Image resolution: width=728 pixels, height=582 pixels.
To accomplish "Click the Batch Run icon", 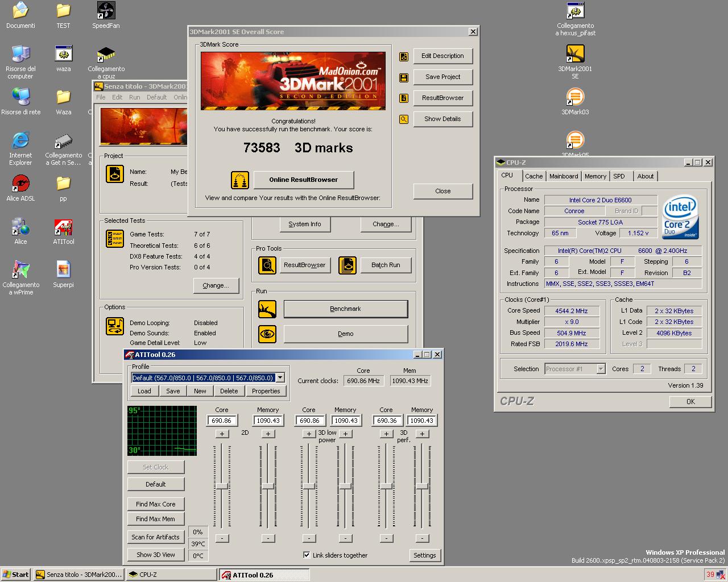I will pyautogui.click(x=348, y=265).
